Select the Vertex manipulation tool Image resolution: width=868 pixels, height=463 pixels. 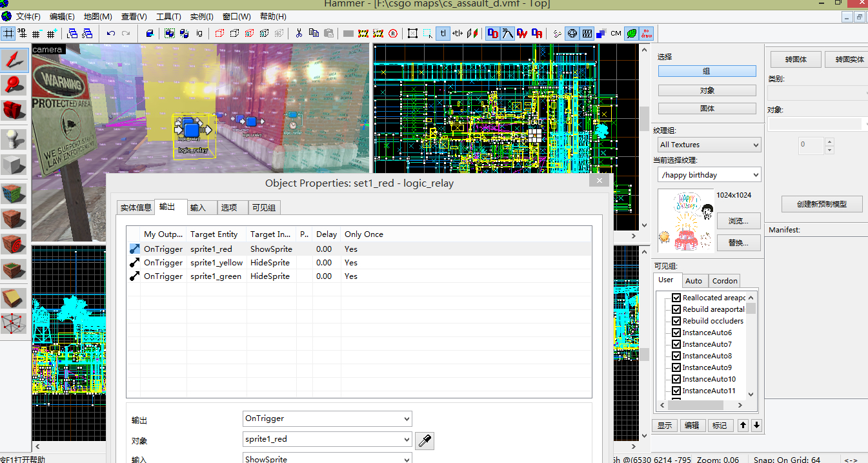tap(14, 324)
